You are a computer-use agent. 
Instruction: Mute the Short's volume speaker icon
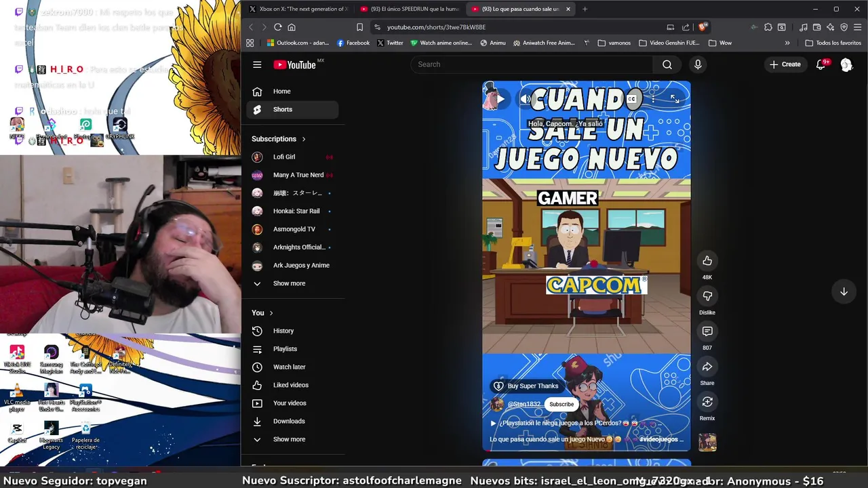tap(526, 99)
